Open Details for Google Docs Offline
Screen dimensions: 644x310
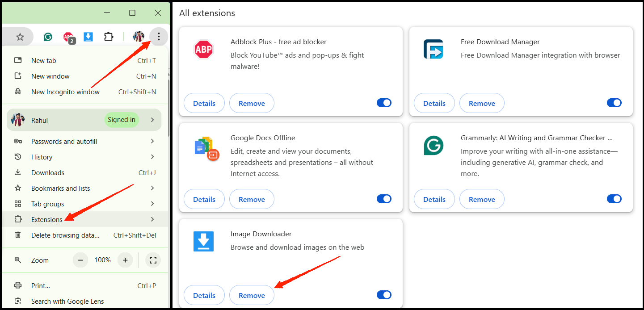click(x=204, y=199)
